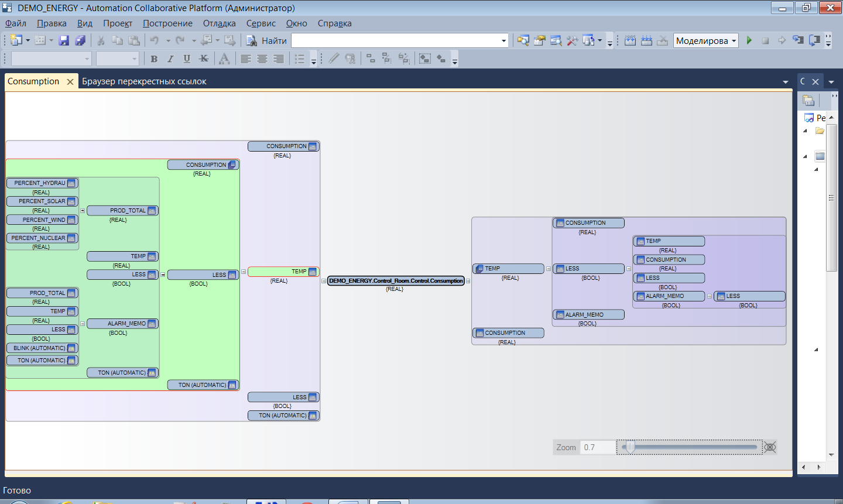Select the PERCENT_HYDRAU node
Screen dimensions: 843x504
(x=42, y=183)
